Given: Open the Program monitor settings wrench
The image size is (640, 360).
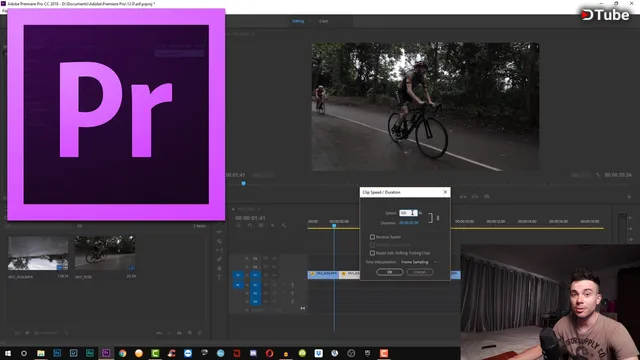Looking at the screenshot, I should (598, 175).
